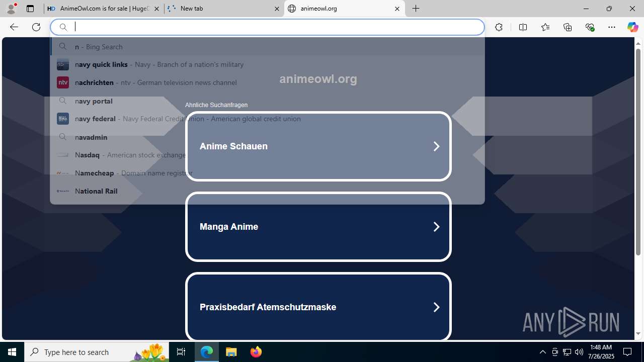Open Firefox taskbar icon
Screen dimensions: 644x362
pyautogui.click(x=256, y=352)
